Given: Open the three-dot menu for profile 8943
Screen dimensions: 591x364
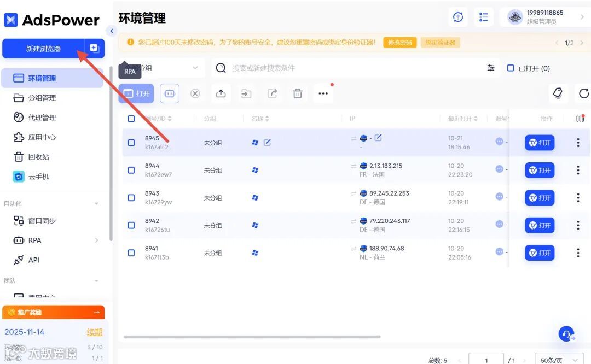Looking at the screenshot, I should point(578,198).
